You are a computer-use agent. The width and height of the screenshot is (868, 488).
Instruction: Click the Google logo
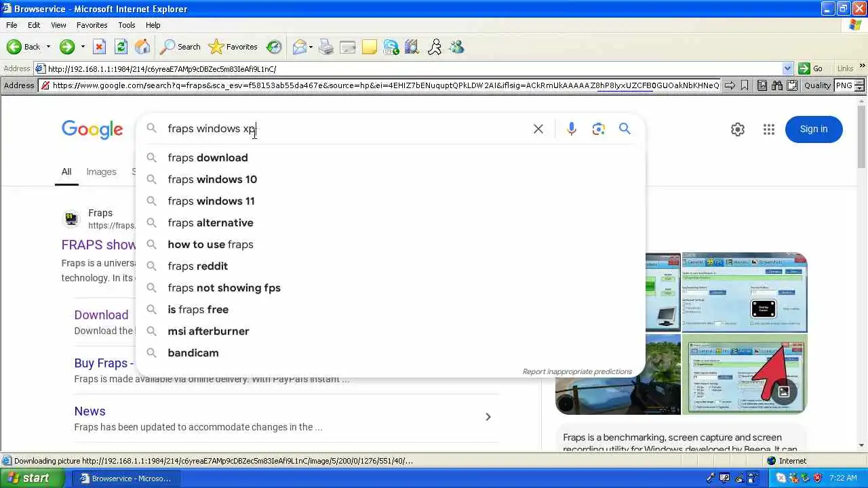(x=92, y=129)
